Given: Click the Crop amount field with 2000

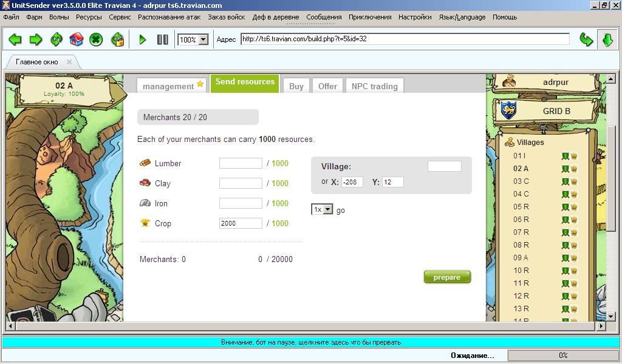Looking at the screenshot, I should pos(241,223).
